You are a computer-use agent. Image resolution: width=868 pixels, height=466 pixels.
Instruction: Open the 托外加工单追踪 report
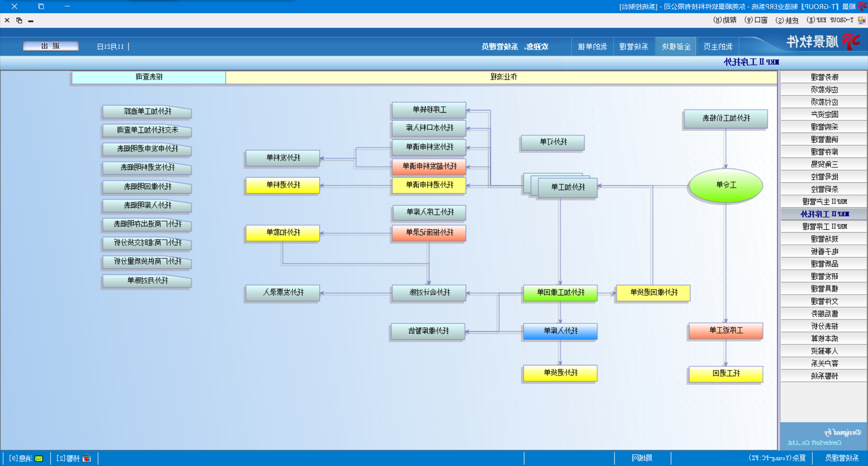coord(147,112)
